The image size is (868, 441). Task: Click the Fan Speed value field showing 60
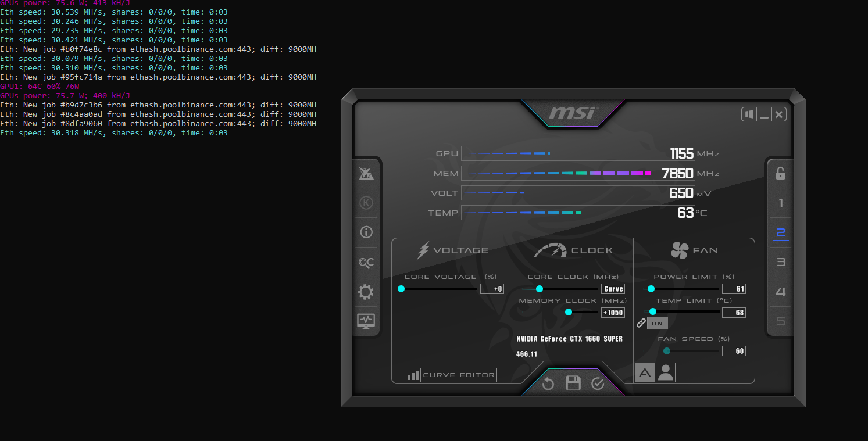(x=734, y=351)
